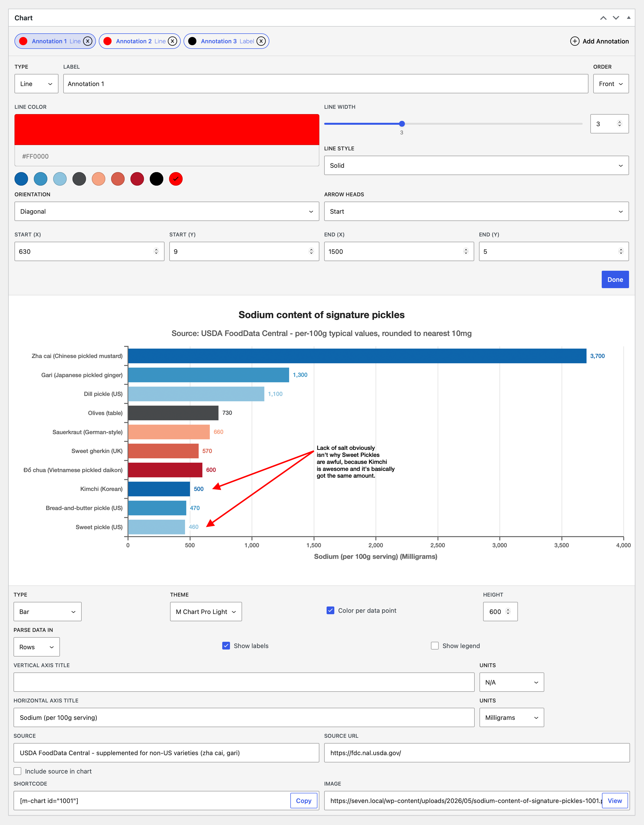The width and height of the screenshot is (644, 825).
Task: Collapse the Chart panel with the triangle toggle
Action: pos(629,17)
